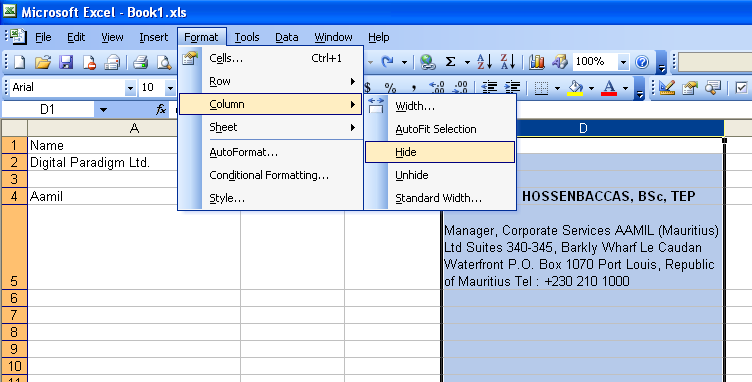Apply Percent Style formatting

click(x=390, y=88)
